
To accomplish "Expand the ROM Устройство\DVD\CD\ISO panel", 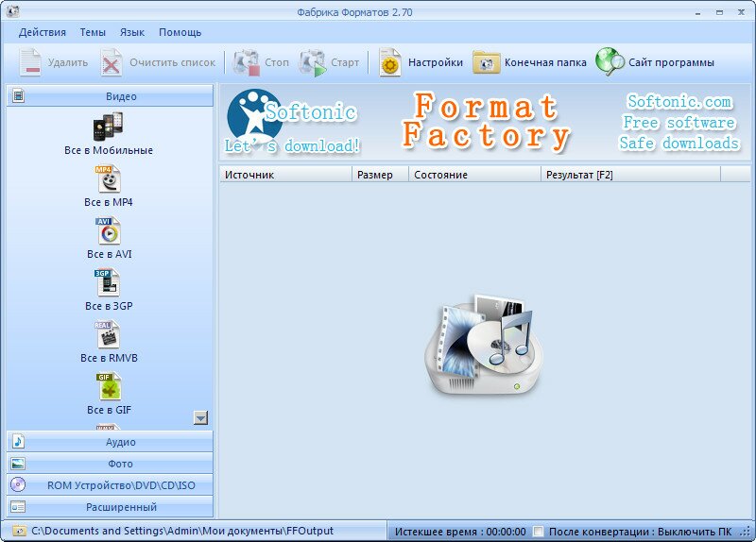I will point(110,485).
